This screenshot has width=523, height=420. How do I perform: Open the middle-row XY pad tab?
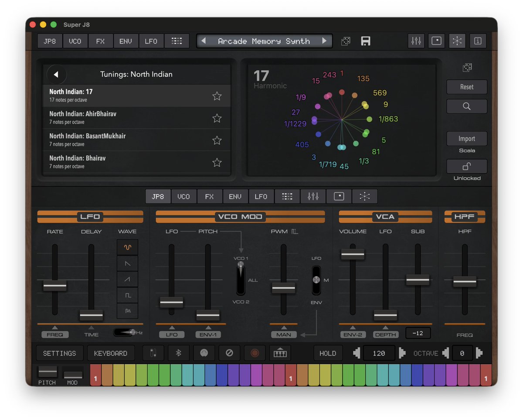point(339,197)
